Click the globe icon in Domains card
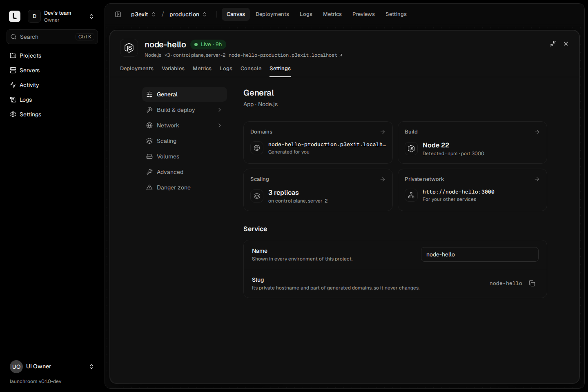The height and width of the screenshot is (392, 588). [x=257, y=148]
